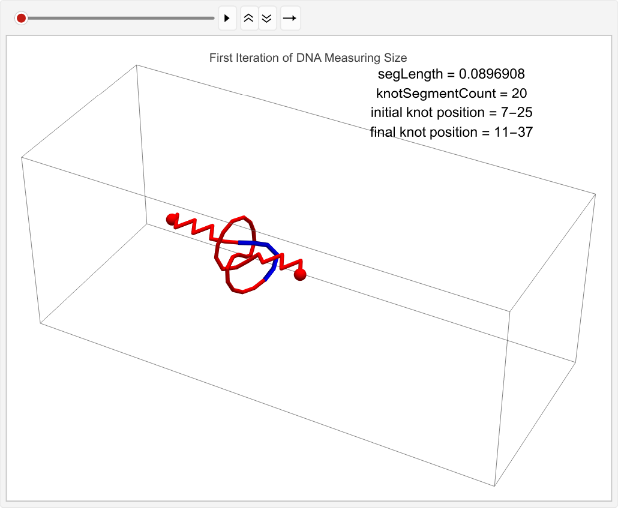Click the lower dark red loop of the knot
Viewport: 618px width, 508px height.
click(240, 287)
